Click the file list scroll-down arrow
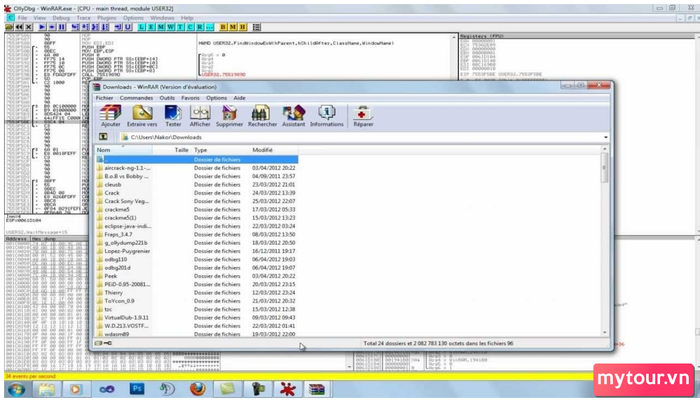This screenshot has height=404, width=700. pos(605,333)
